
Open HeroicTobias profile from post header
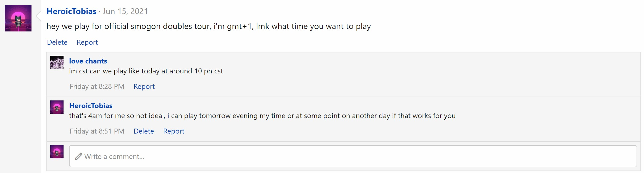pyautogui.click(x=71, y=11)
